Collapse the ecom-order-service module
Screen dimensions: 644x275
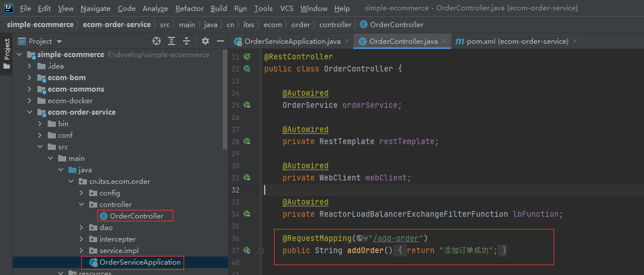click(29, 112)
